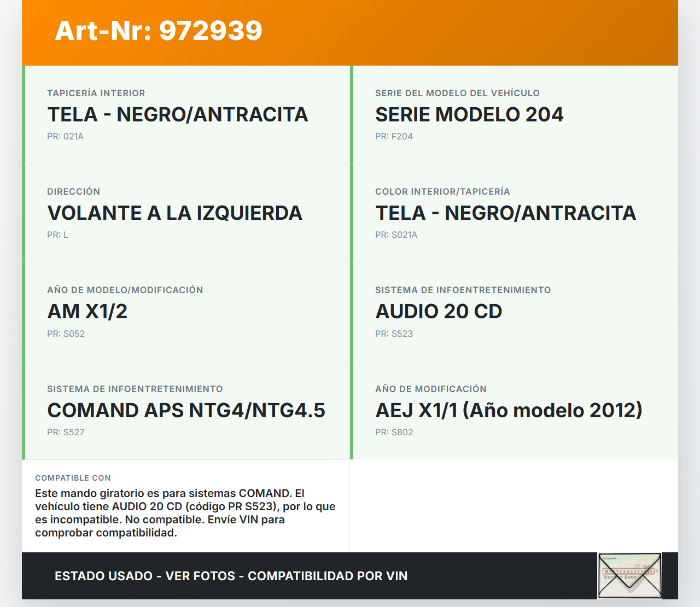Click the Estado Usado footer banner text
Viewport: 700px width, 607px height.
(231, 576)
